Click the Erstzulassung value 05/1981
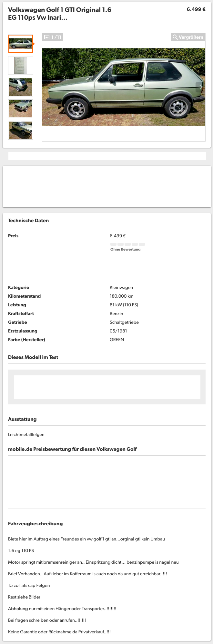The width and height of the screenshot is (213, 644). 118,331
